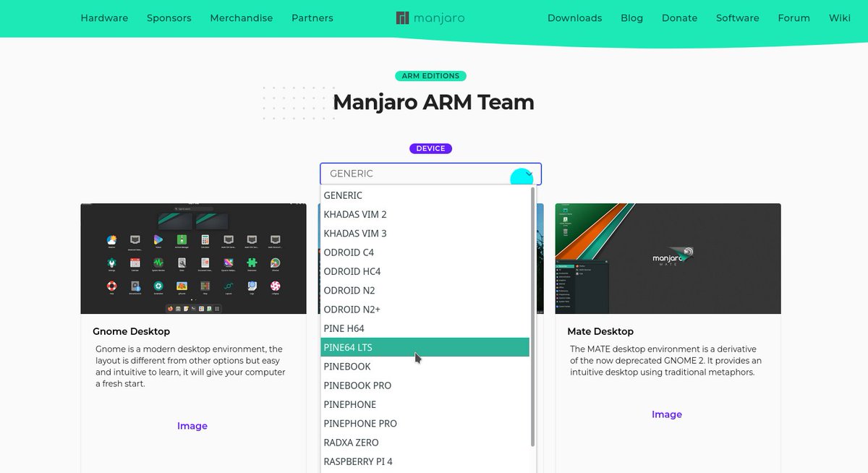Choose PINEBOOK from the list
Viewport: 868px width, 473px height.
tap(425, 366)
